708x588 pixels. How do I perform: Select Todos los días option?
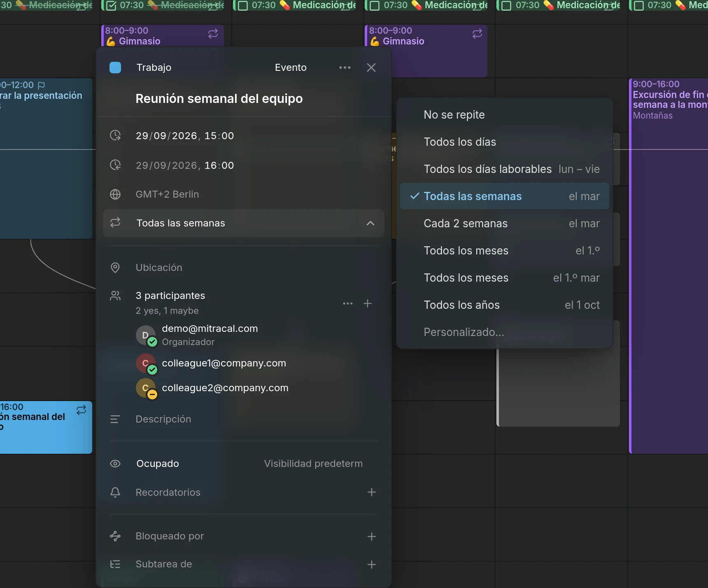pos(505,142)
